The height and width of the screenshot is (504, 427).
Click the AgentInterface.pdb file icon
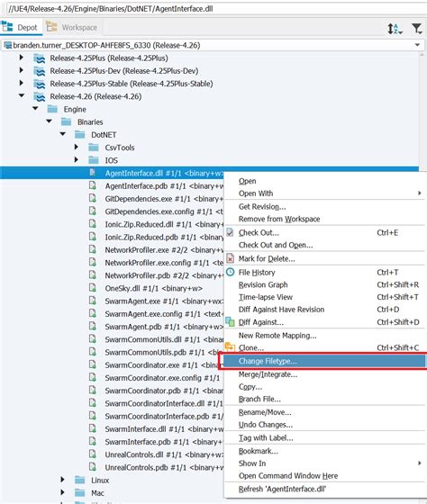pos(93,185)
